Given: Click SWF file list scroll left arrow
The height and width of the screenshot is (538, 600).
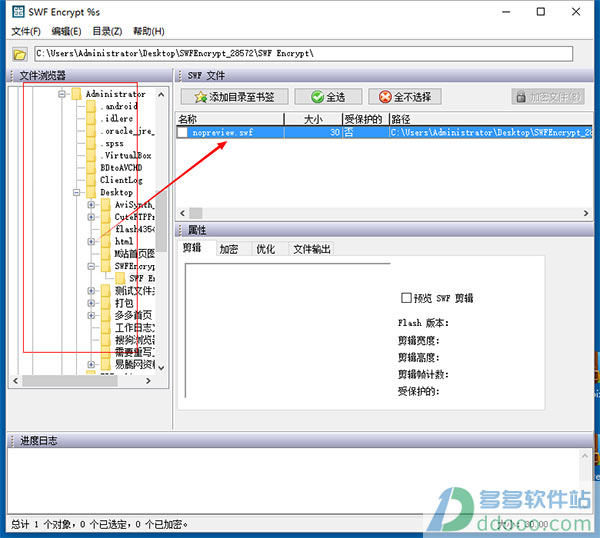Looking at the screenshot, I should 183,213.
